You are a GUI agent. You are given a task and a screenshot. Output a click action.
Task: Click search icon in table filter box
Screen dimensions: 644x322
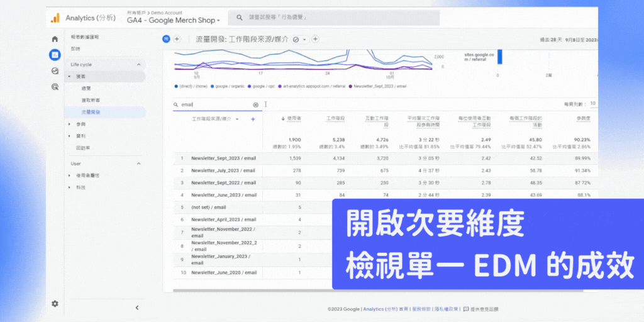coord(176,105)
